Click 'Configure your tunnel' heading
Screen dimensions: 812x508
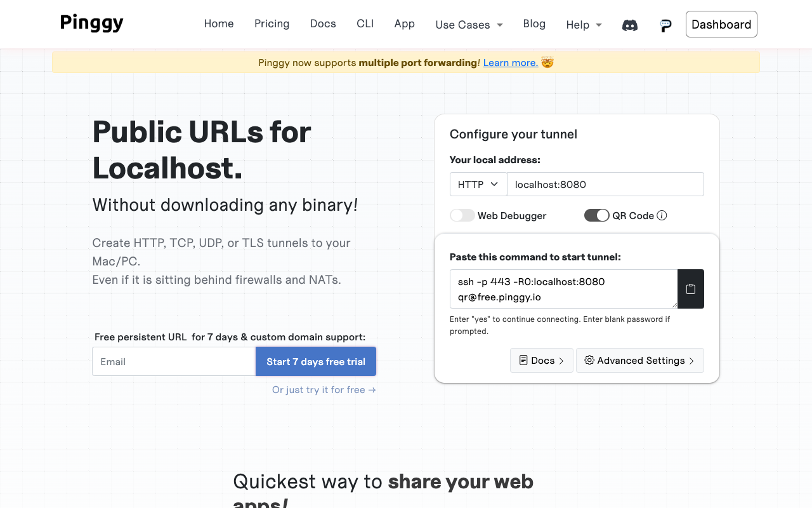[513, 134]
